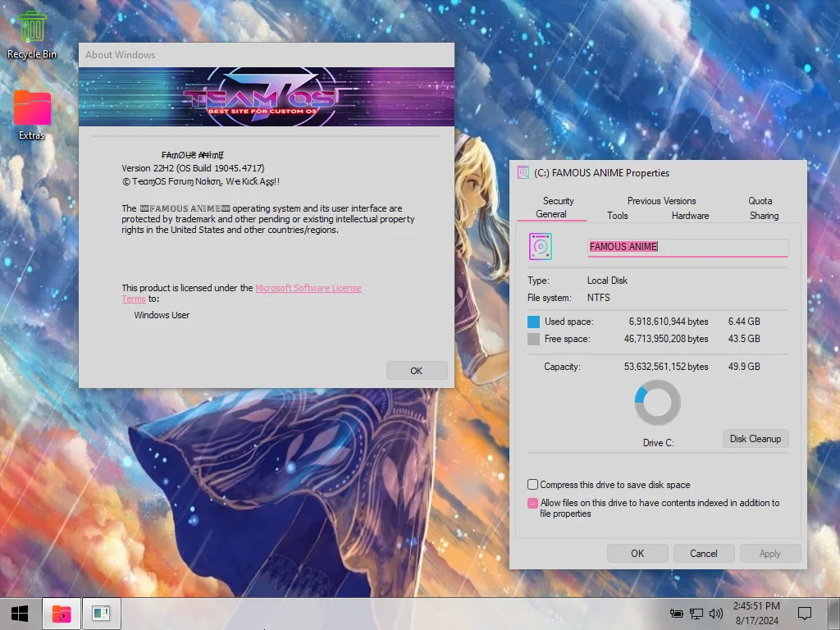Click the blue Used space color swatch
Screen dimensions: 840x630
[x=533, y=322]
